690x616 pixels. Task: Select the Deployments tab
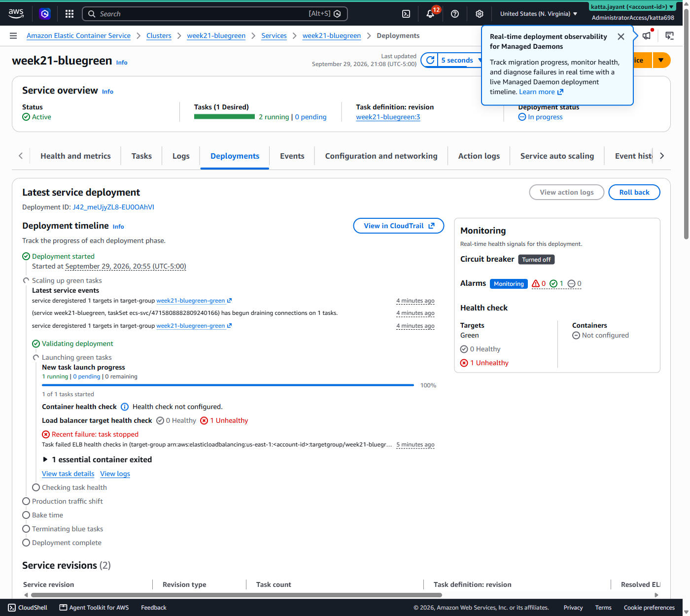235,156
